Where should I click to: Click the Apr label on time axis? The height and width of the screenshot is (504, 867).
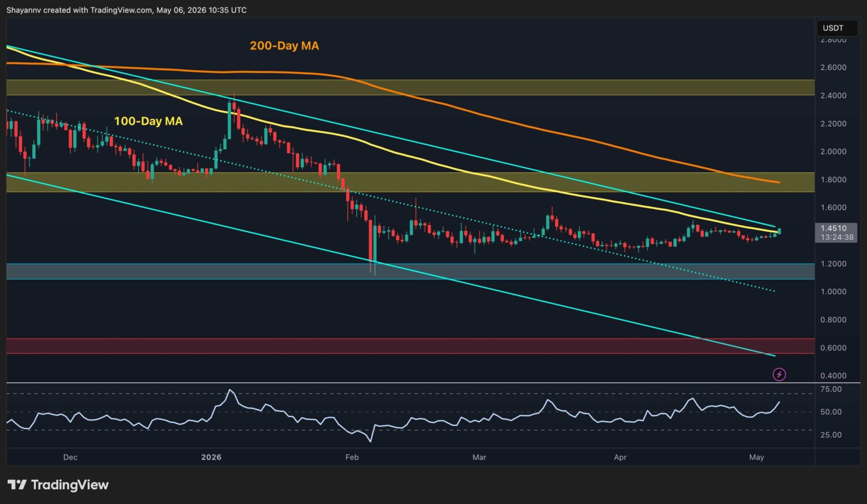pos(620,457)
